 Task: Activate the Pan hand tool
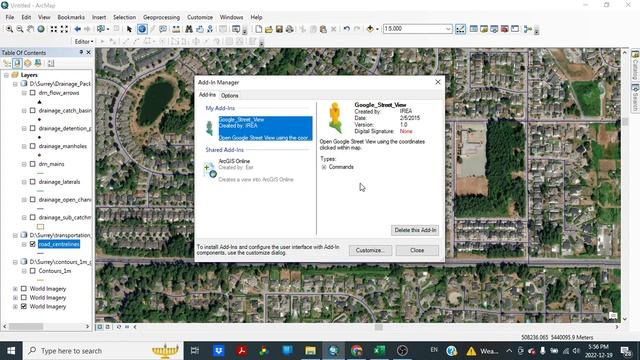pyautogui.click(x=30, y=29)
